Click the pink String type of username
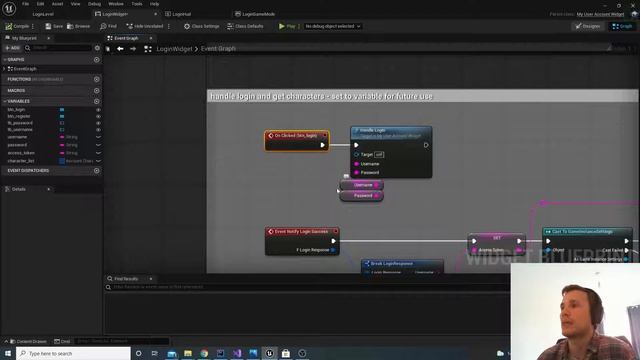This screenshot has height=360, width=640. point(69,137)
